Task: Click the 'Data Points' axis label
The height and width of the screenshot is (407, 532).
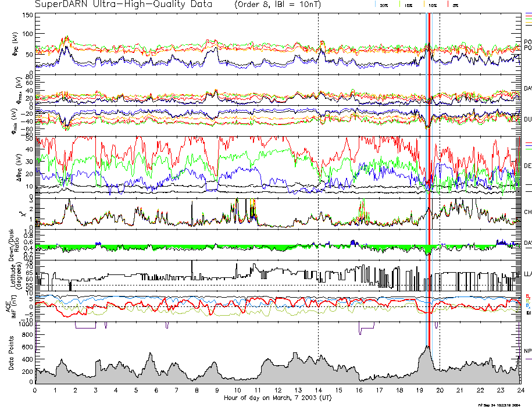Action: tap(11, 353)
